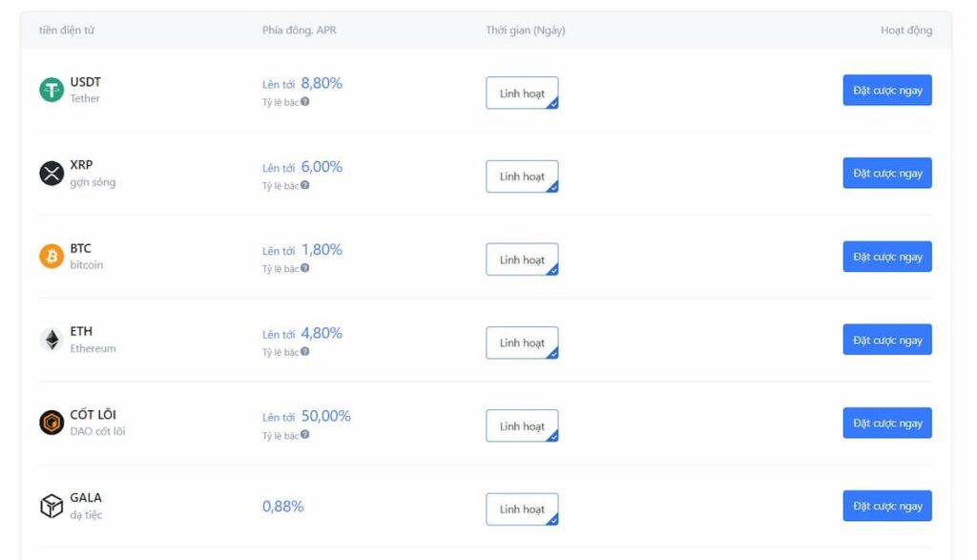The image size is (977, 560).
Task: Expand the Linh hoạt option in the BTC row
Action: [522, 259]
